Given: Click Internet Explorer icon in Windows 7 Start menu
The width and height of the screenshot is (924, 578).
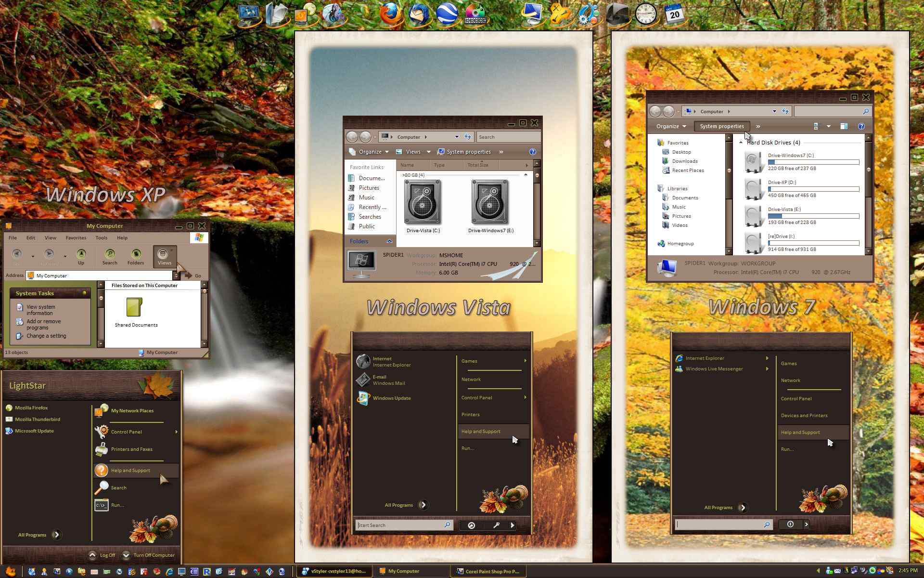Looking at the screenshot, I should tap(679, 357).
